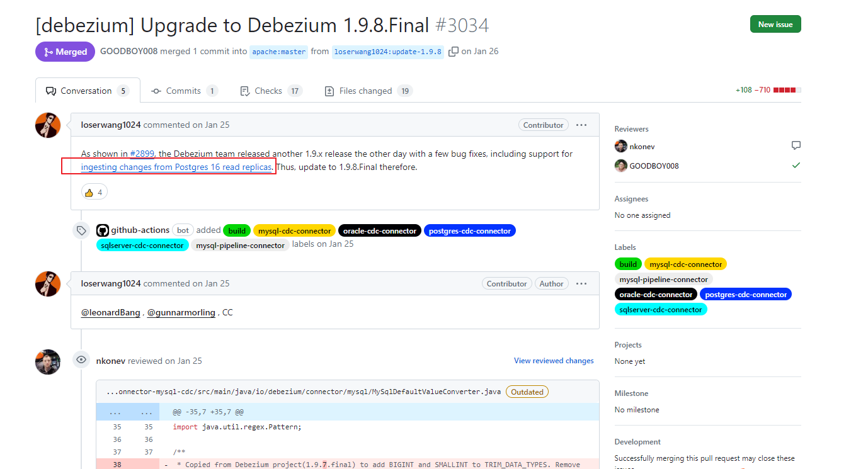The width and height of the screenshot is (868, 469).
Task: Open the referenced issue #2899 link
Action: (x=142, y=154)
